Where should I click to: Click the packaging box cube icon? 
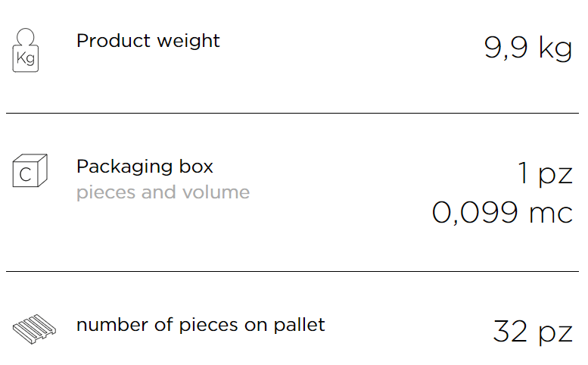click(30, 170)
